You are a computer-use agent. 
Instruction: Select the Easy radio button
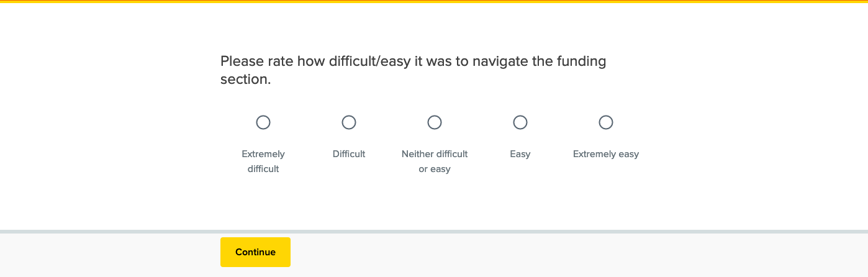point(520,122)
